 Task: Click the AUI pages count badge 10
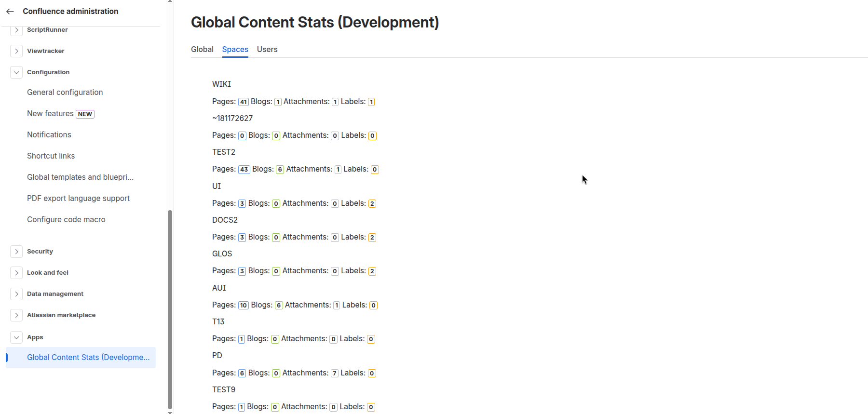pos(244,306)
